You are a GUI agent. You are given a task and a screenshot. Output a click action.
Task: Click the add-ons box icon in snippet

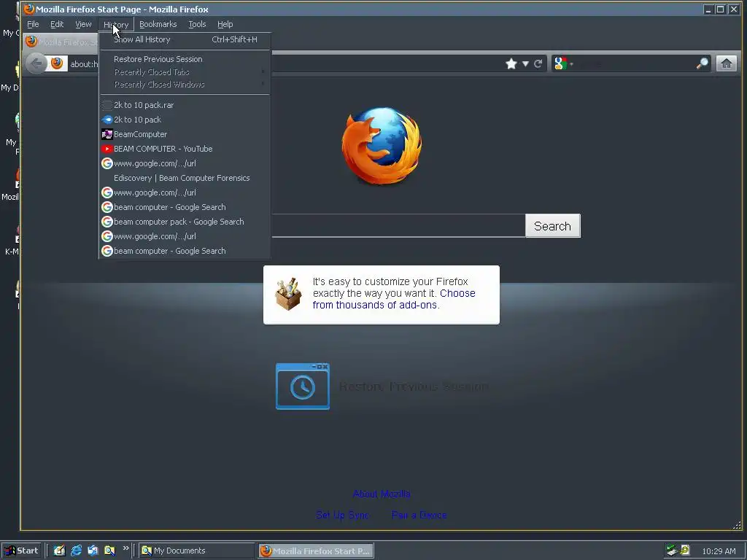(288, 294)
